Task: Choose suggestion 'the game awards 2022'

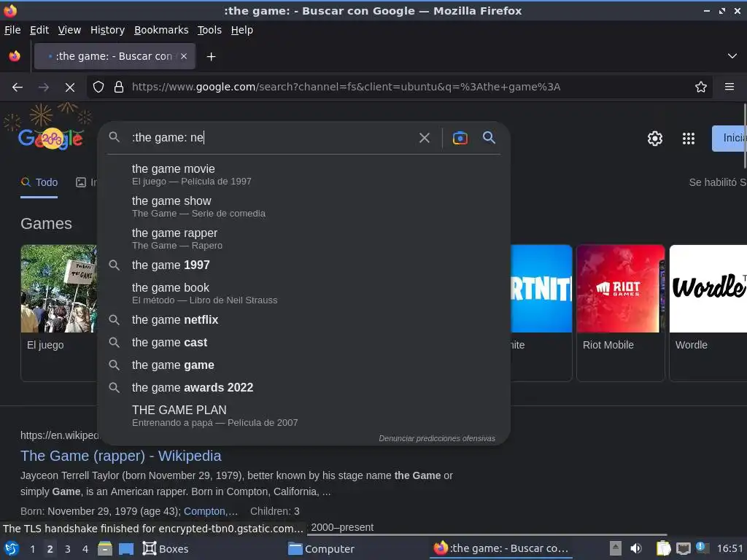Action: 304,388
